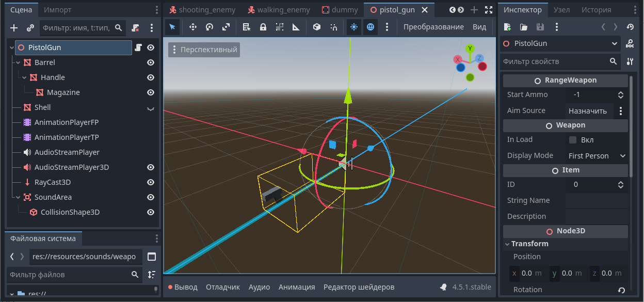Enable the In Load checkbox
The height and width of the screenshot is (302, 644).
point(573,140)
